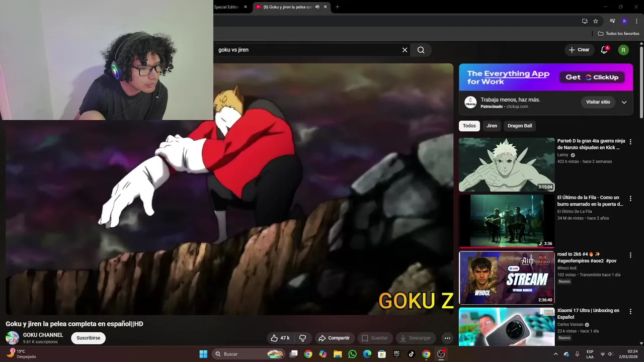This screenshot has height=362, width=644.
Task: Mute the Goku y jiren tab audio
Action: (x=317, y=7)
